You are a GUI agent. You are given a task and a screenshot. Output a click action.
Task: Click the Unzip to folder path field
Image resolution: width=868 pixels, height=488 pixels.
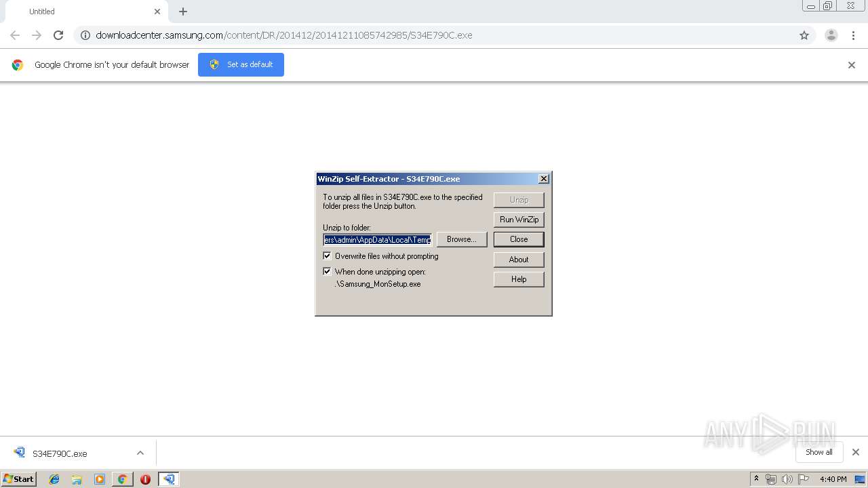[378, 240]
